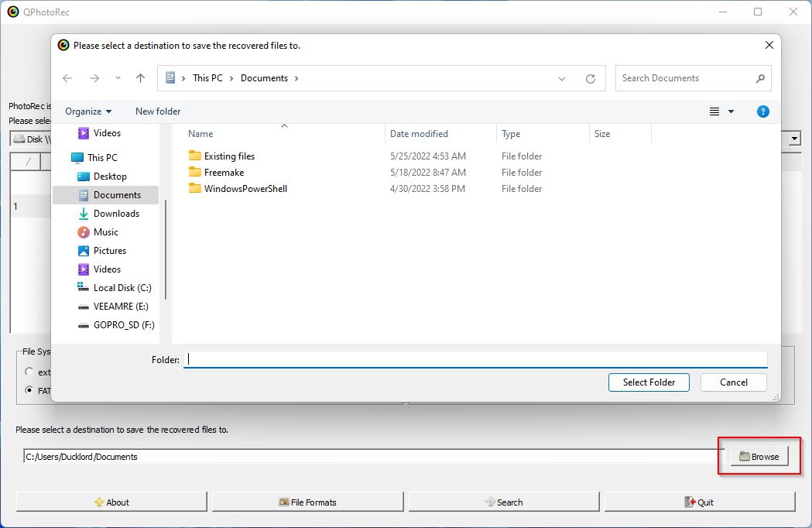This screenshot has height=528, width=812.
Task: Click the change view icon
Action: pyautogui.click(x=714, y=111)
